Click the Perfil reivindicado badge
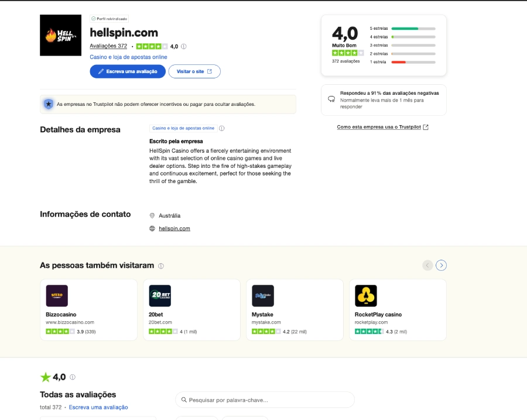Viewport: 527px width, 420px height. 109,19
